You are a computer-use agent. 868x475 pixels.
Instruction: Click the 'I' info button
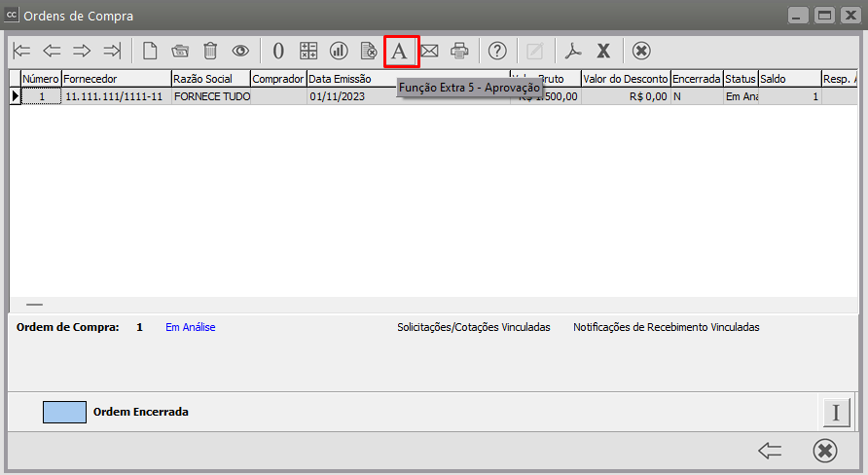(836, 413)
